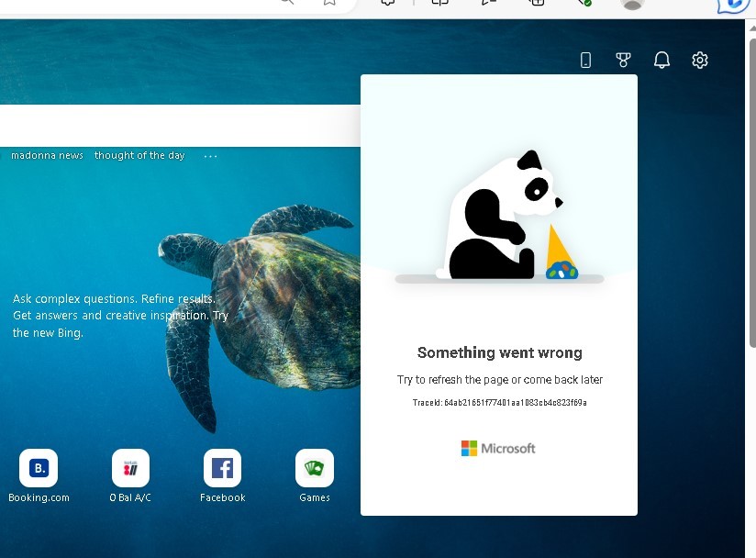Image resolution: width=756 pixels, height=558 pixels.
Task: Click the "Something went wrong" heading
Action: click(x=499, y=352)
